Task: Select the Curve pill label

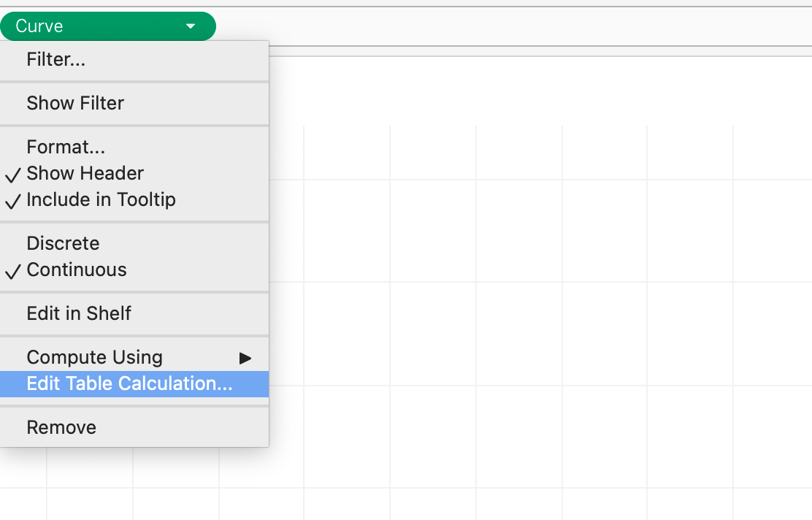Action: click(x=39, y=26)
